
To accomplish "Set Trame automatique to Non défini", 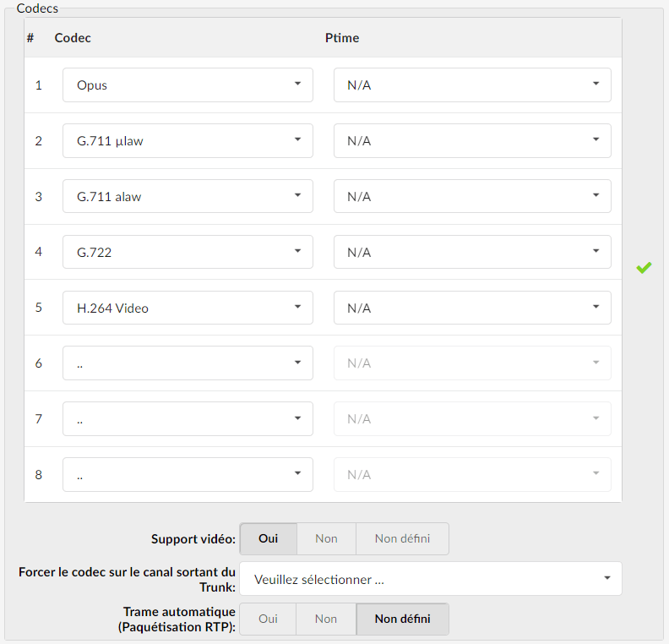I will (x=402, y=619).
